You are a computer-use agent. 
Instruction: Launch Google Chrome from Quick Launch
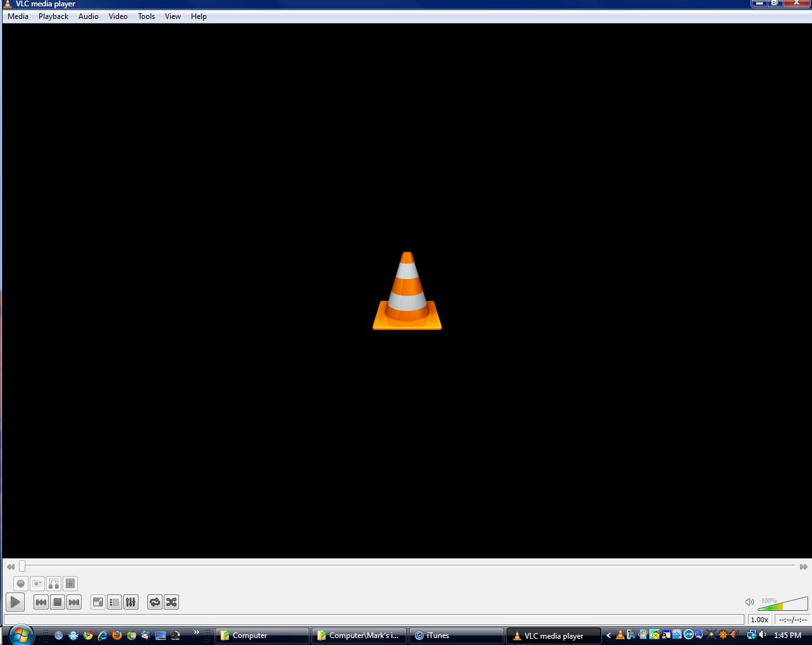click(x=88, y=636)
